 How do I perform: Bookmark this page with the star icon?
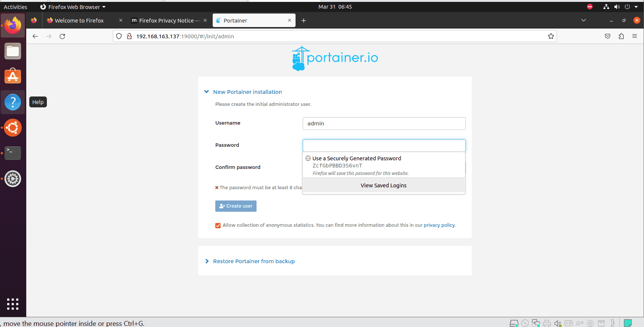551,36
